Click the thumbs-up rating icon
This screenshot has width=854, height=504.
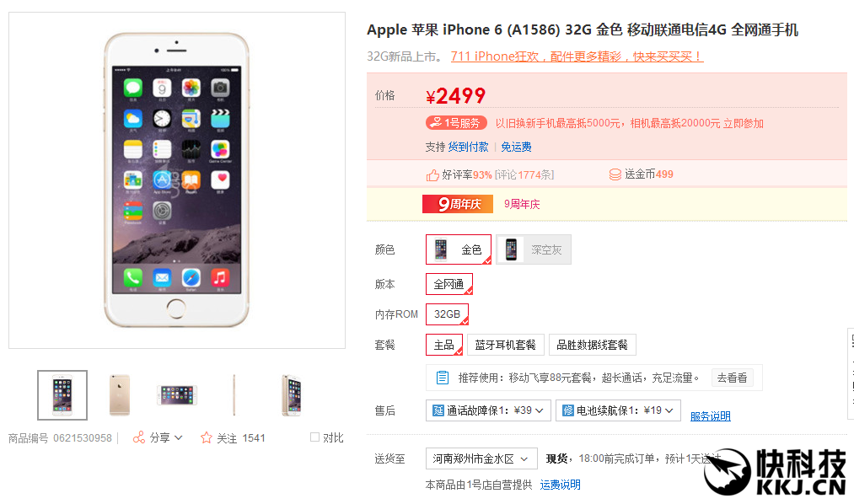tap(433, 174)
